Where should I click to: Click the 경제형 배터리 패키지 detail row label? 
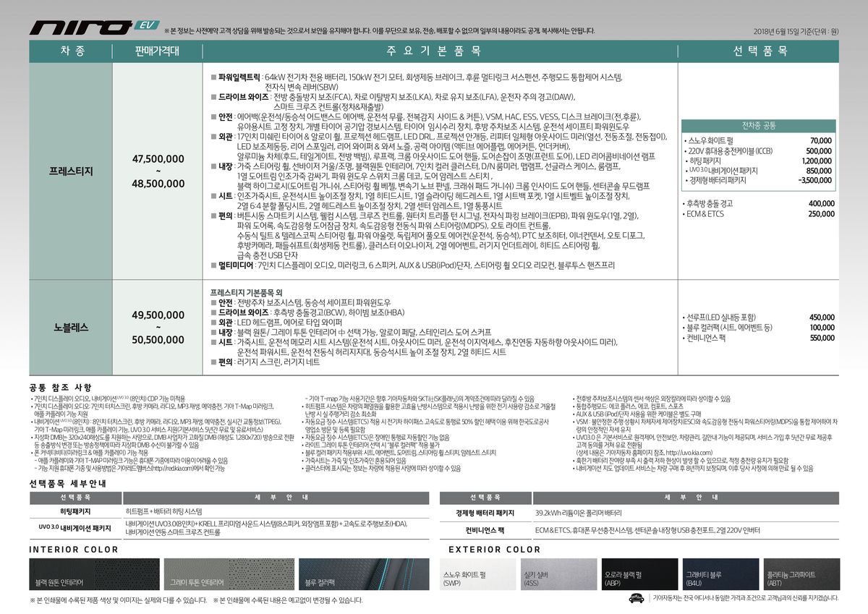pos(485,512)
